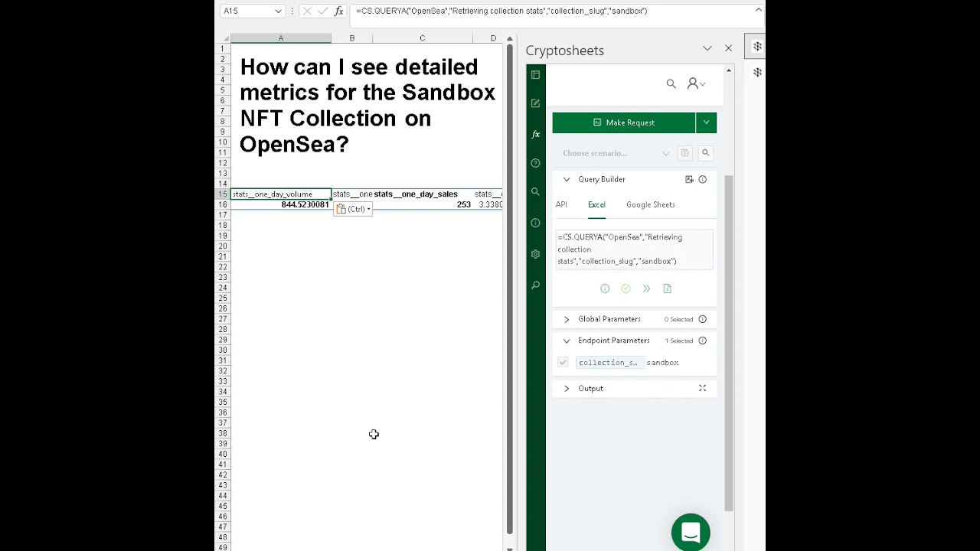
Task: Switch to the API tab
Action: pos(561,204)
